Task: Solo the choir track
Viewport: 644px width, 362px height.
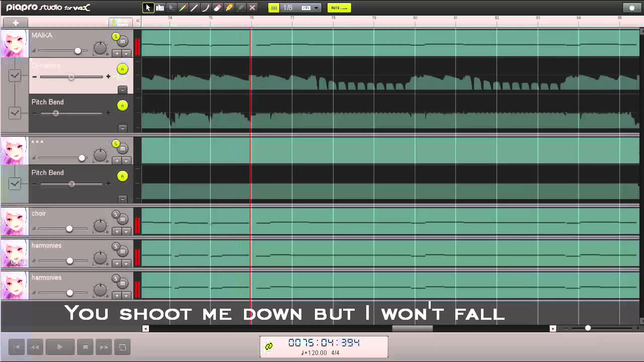Action: 116,214
